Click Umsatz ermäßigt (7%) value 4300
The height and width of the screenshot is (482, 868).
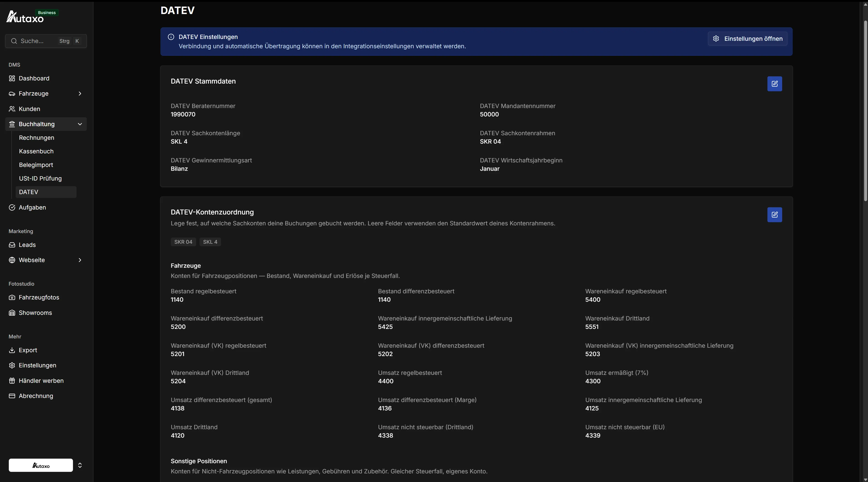click(x=593, y=381)
